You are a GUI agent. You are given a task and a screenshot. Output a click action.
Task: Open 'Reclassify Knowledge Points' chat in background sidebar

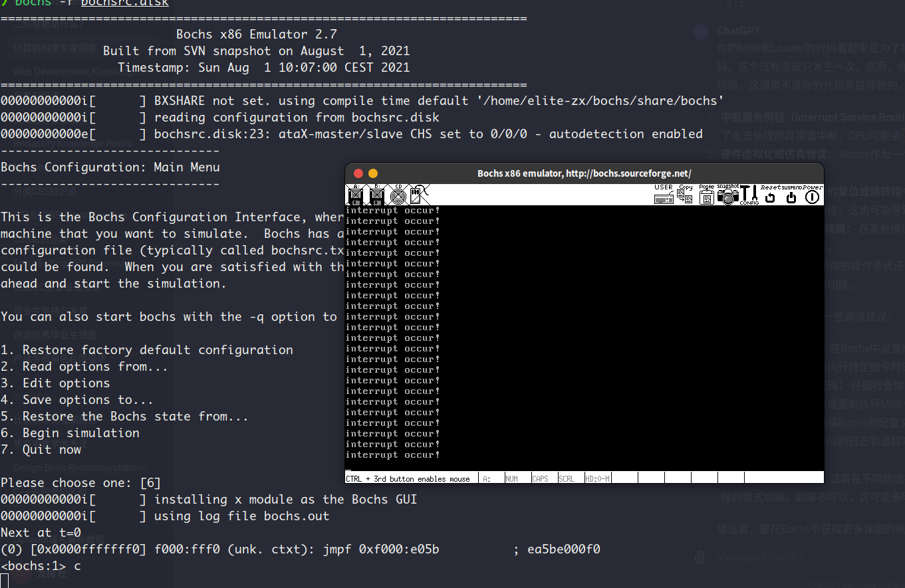pyautogui.click(x=72, y=144)
